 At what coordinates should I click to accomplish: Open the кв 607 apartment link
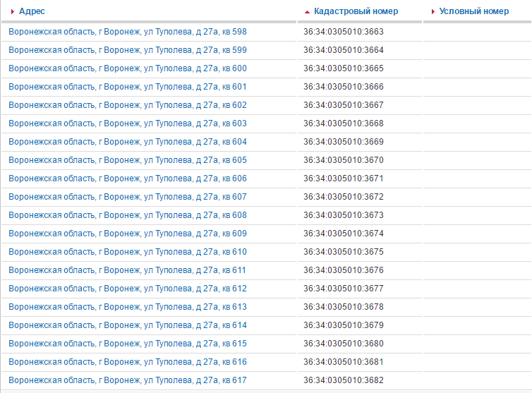pos(128,197)
